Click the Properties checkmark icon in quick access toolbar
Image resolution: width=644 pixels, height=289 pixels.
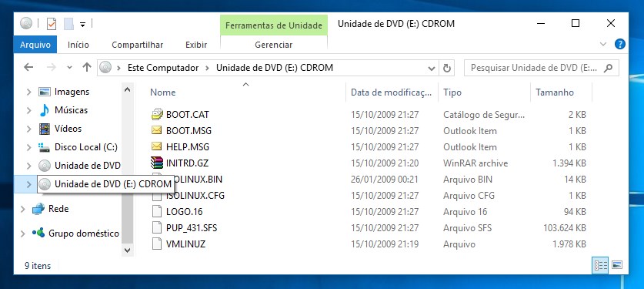(x=52, y=24)
